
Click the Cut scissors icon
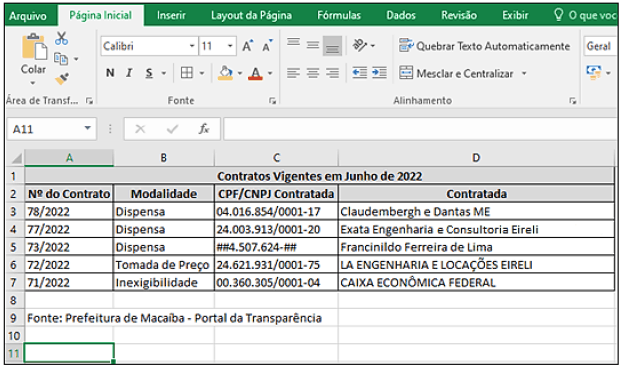pyautogui.click(x=61, y=39)
